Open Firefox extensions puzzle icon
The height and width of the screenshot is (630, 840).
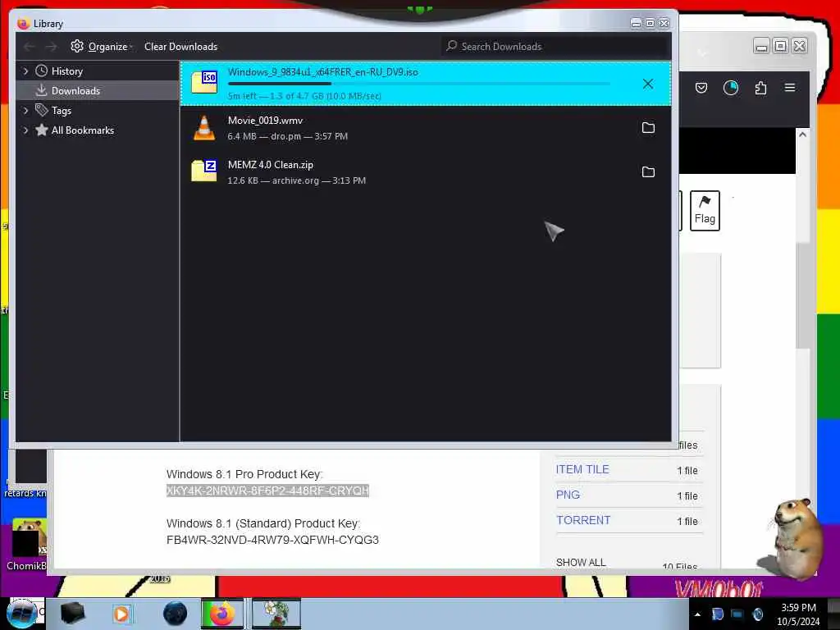coord(760,88)
